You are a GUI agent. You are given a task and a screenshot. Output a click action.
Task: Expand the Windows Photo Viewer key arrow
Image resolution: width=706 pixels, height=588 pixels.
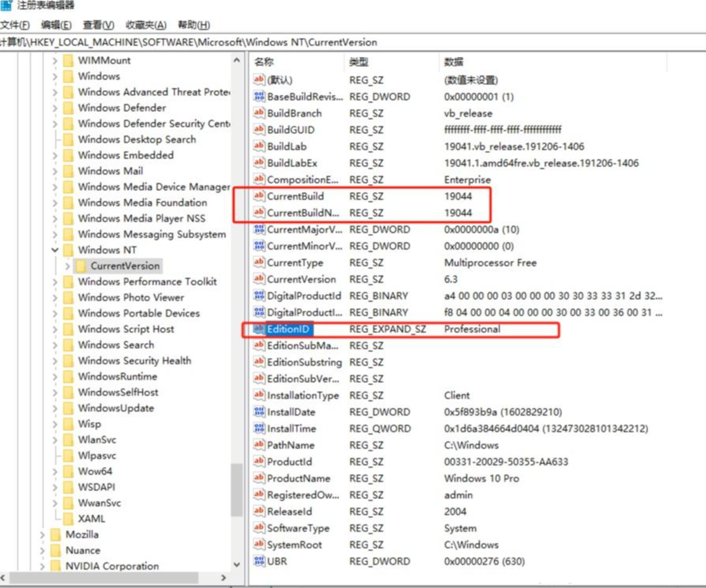55,298
